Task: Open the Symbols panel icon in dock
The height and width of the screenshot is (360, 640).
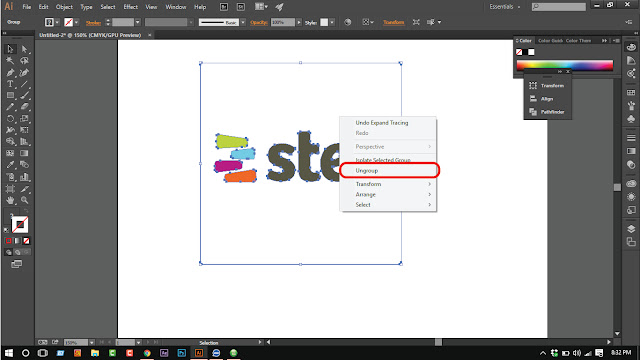Action: coord(631,119)
